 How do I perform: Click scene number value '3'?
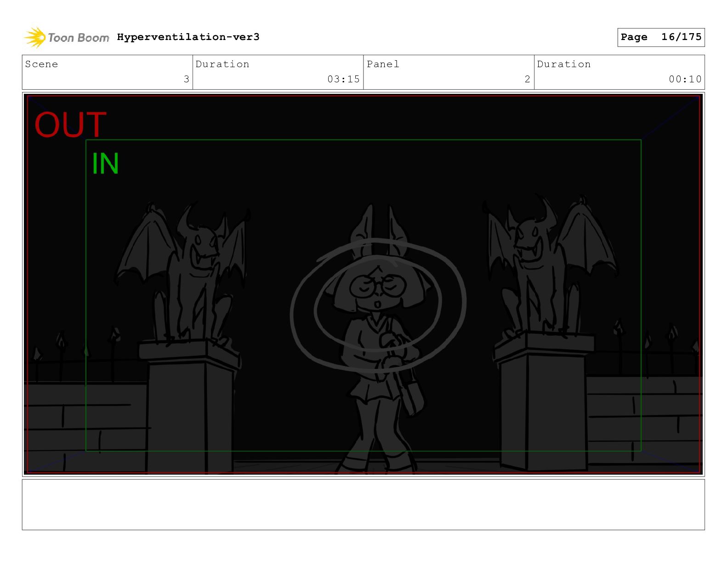[186, 79]
